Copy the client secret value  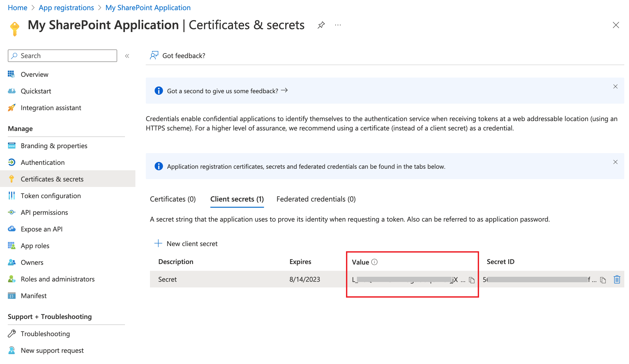point(471,280)
